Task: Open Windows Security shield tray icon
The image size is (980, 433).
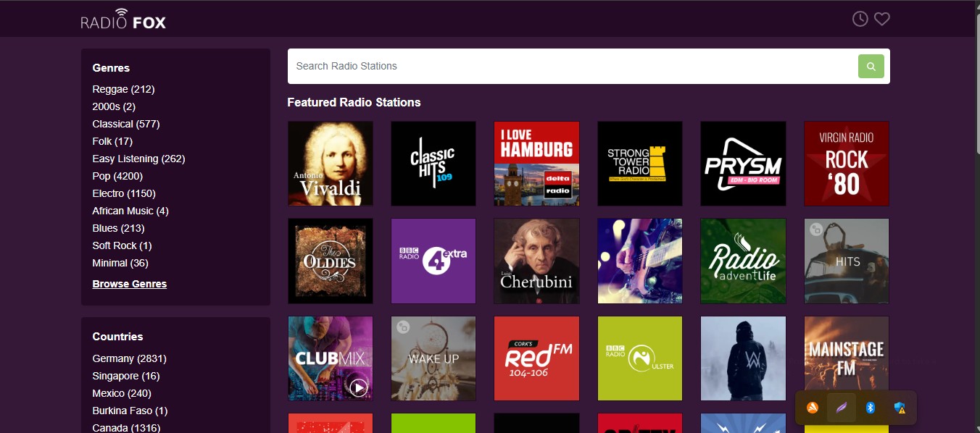Action: click(x=900, y=408)
